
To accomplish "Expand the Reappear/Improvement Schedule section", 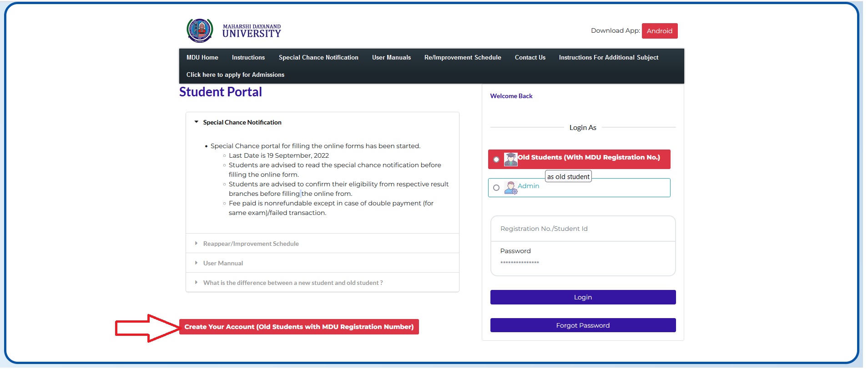I will pyautogui.click(x=251, y=244).
